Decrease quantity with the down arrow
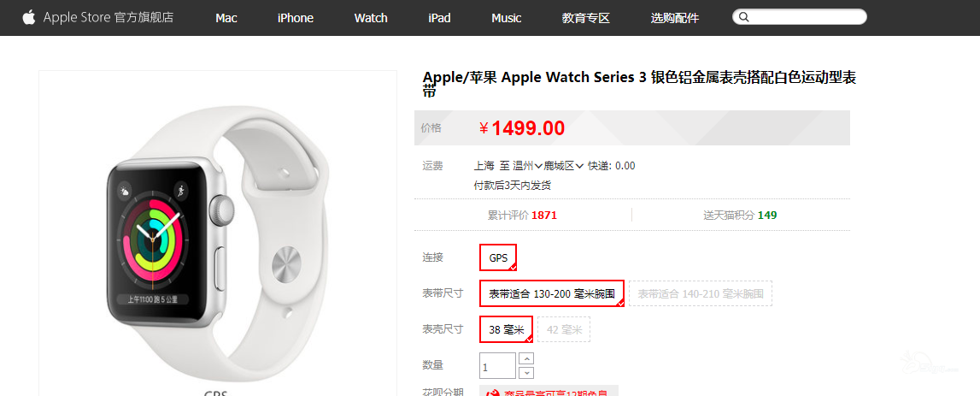 527,373
